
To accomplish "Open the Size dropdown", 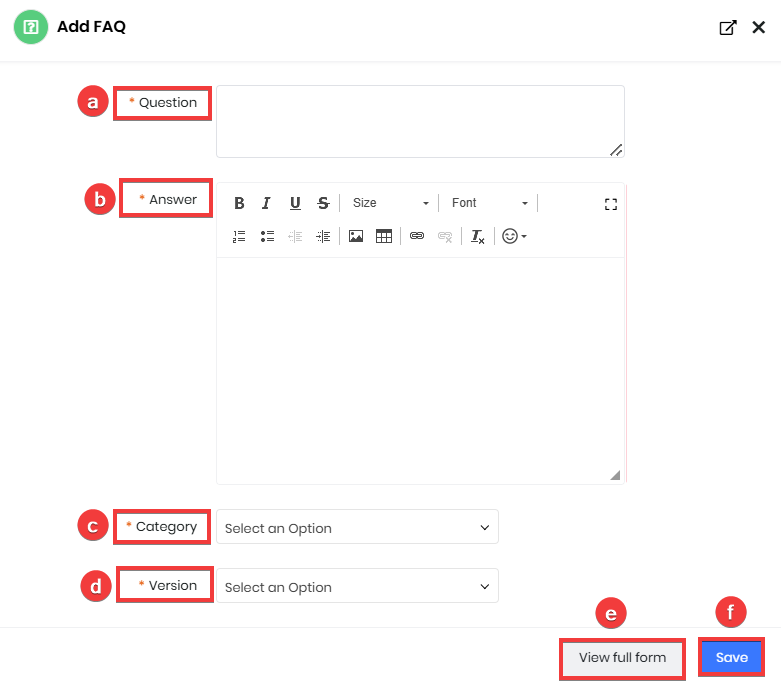I will (390, 203).
